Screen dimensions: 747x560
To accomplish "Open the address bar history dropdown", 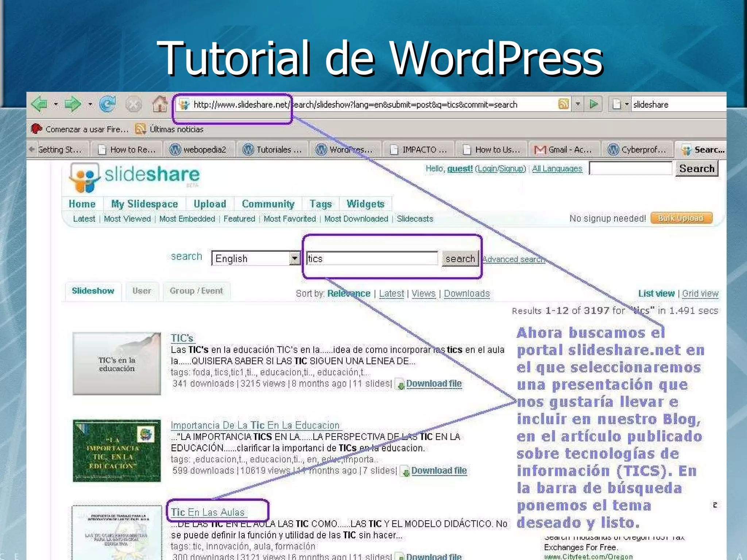I will (x=578, y=104).
